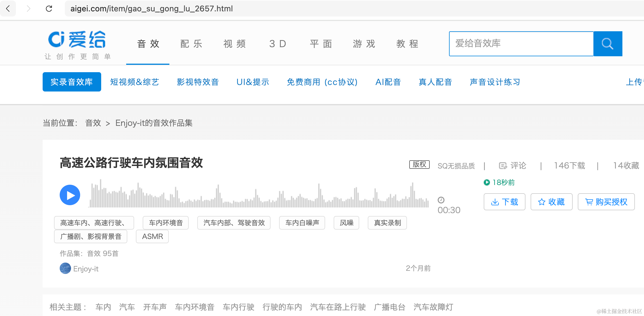The height and width of the screenshot is (316, 644).
Task: Click the title 高速公路行驶车内氛围音效
Action: click(x=131, y=163)
